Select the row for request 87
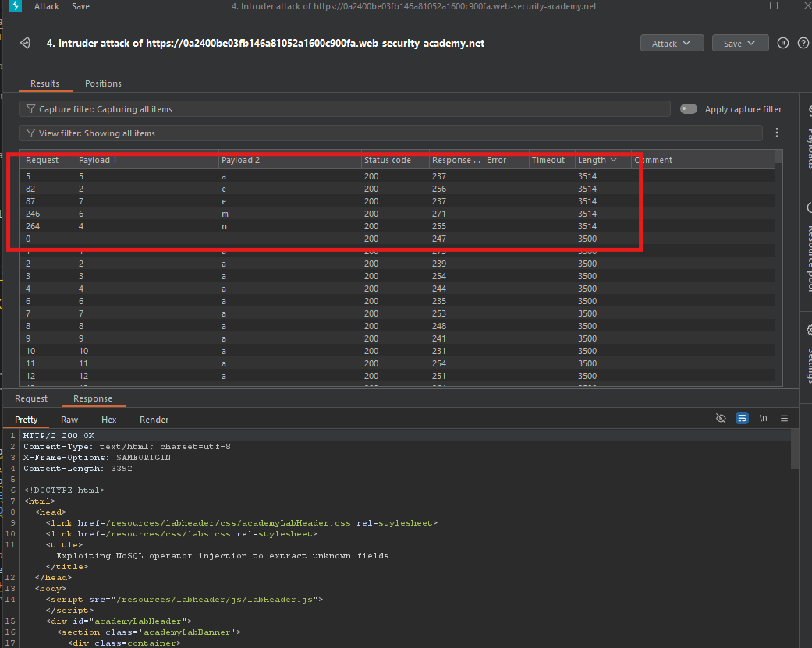Image resolution: width=812 pixels, height=648 pixels. tap(397, 201)
